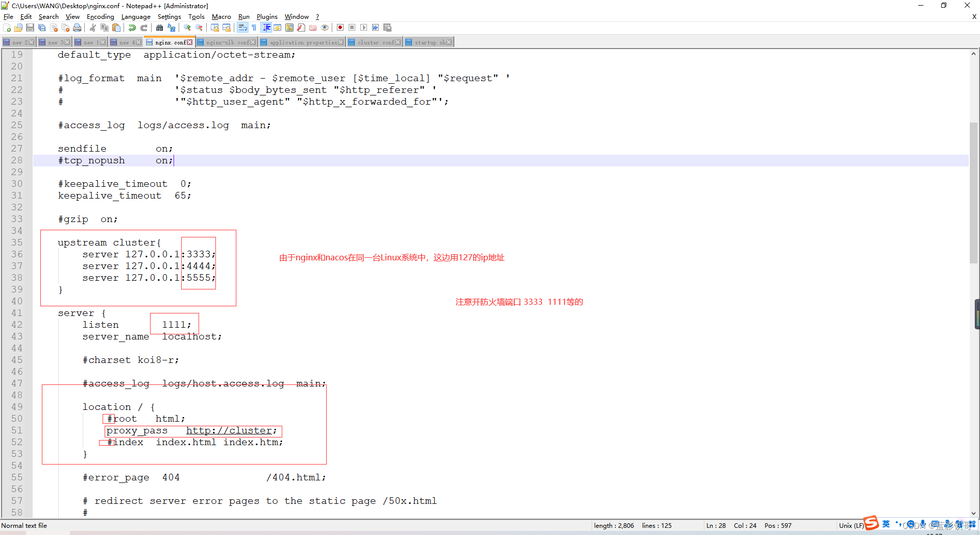This screenshot has width=980, height=535.
Task: Open the Search menu
Action: click(x=48, y=17)
